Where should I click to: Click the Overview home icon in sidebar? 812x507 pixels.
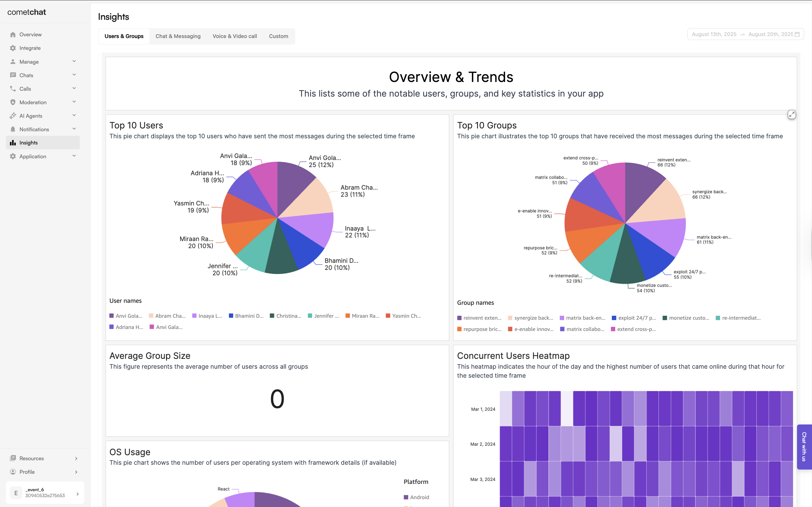pos(13,35)
